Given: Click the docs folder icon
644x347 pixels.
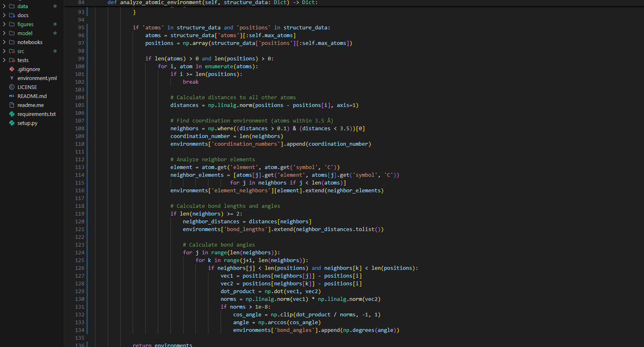Looking at the screenshot, I should click(x=12, y=15).
